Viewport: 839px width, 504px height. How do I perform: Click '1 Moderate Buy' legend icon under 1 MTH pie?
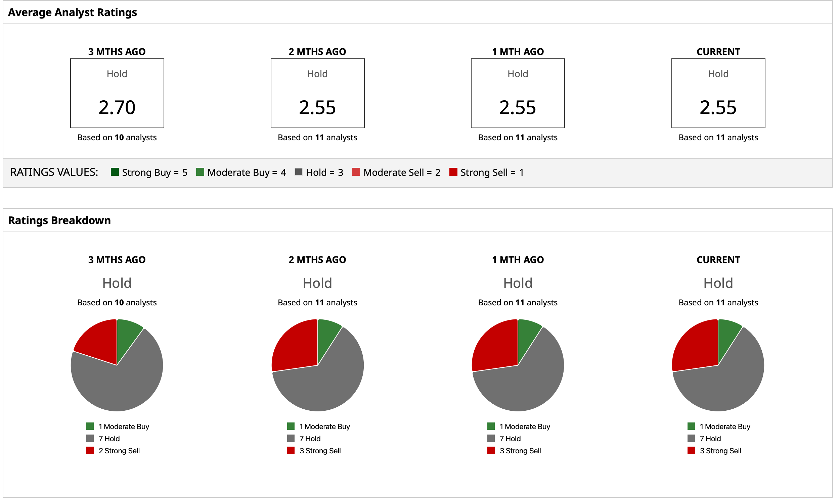491,426
